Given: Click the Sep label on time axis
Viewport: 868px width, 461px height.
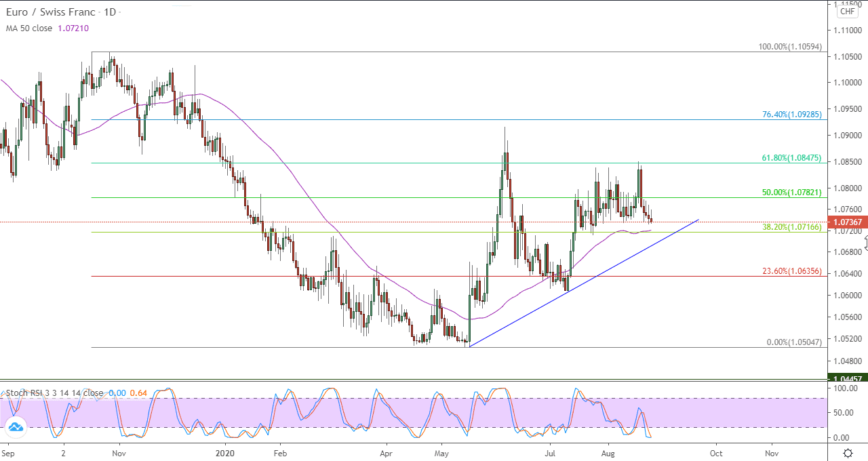Looking at the screenshot, I should click(7, 452).
